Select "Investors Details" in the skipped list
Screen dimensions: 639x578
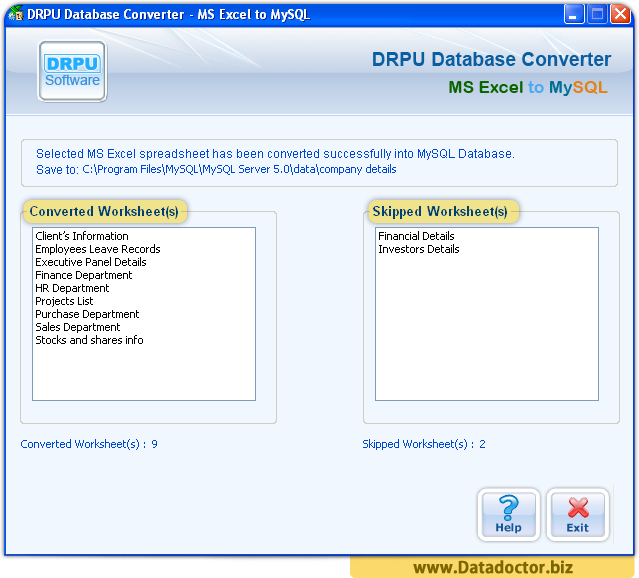click(419, 249)
